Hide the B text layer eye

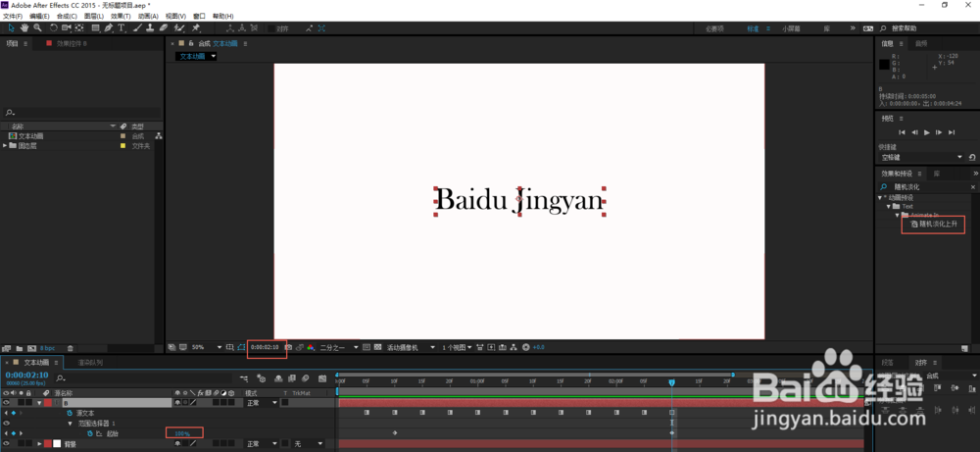6,403
